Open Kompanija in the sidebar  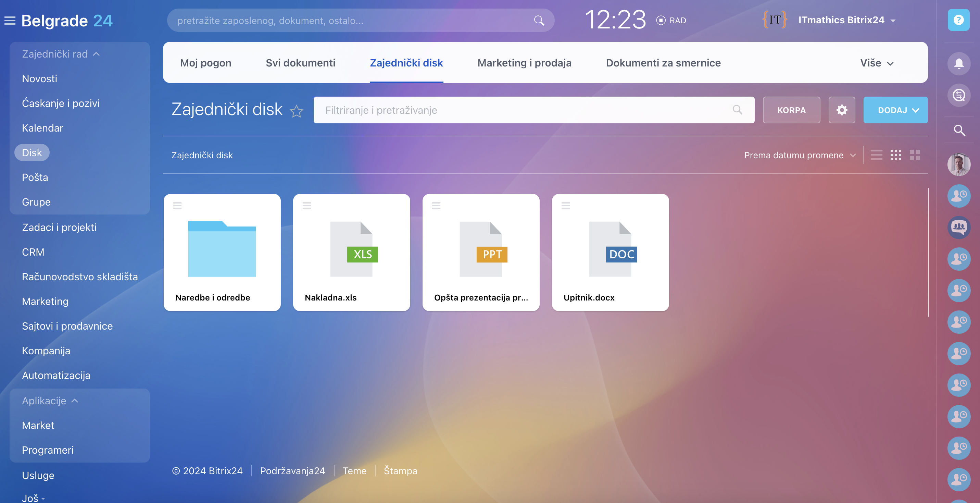(x=46, y=351)
